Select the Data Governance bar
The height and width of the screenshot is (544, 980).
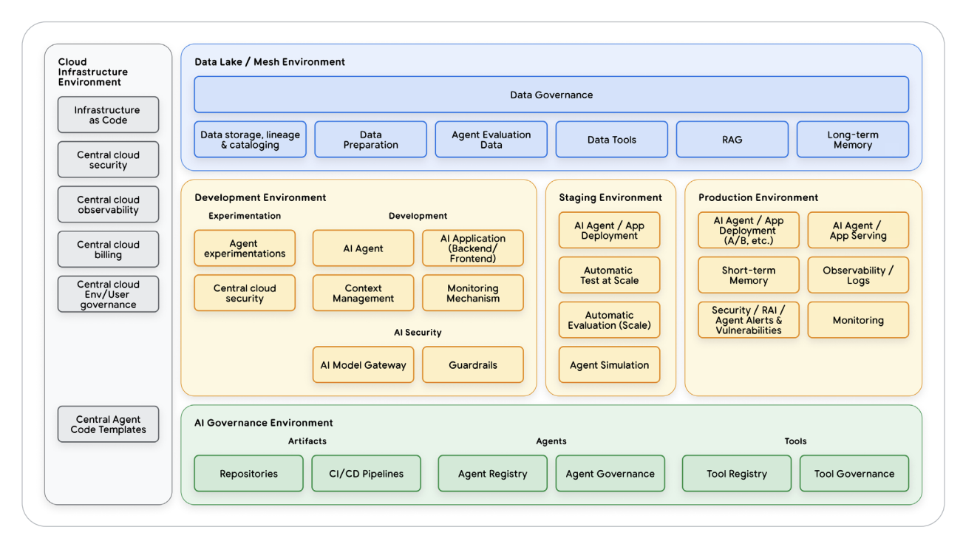[551, 95]
